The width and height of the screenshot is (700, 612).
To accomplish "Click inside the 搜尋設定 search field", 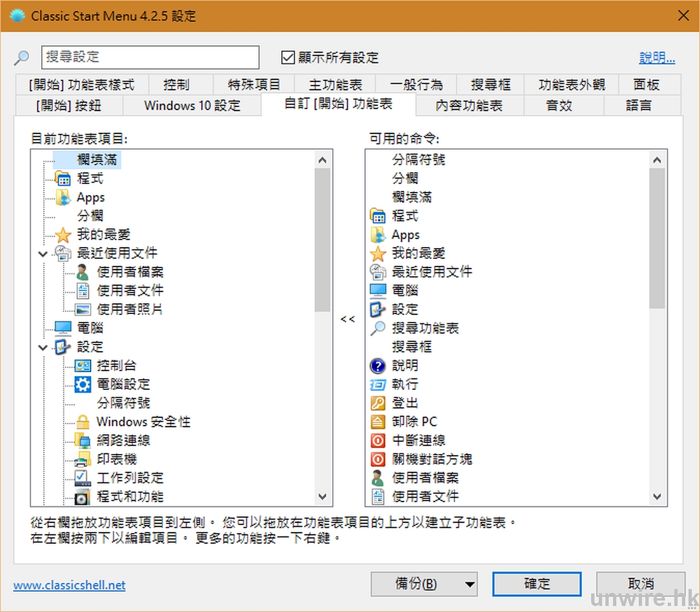I will coord(150,57).
